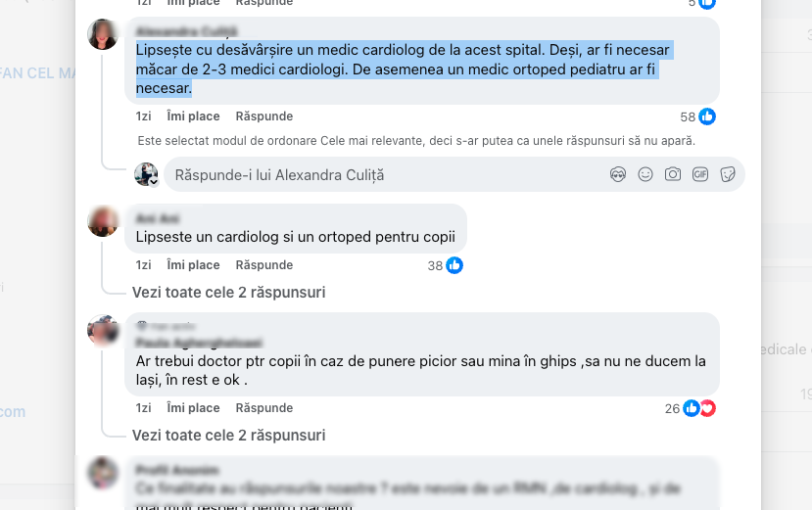The height and width of the screenshot is (510, 812).
Task: Switch commenting profile via avatar dropdown arrow
Action: click(154, 182)
